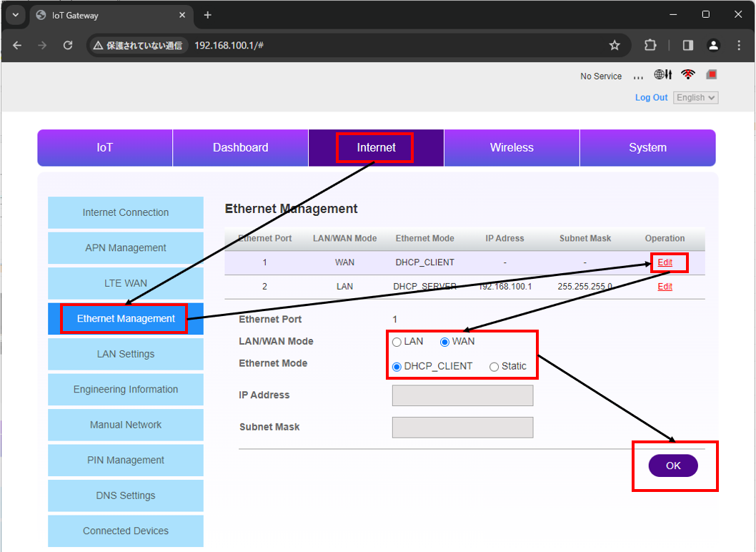Open the English language dropdown
The height and width of the screenshot is (552, 756).
tap(695, 98)
